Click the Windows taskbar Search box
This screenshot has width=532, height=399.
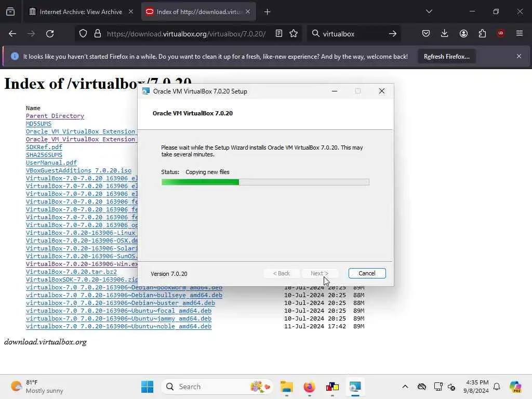pos(218,387)
